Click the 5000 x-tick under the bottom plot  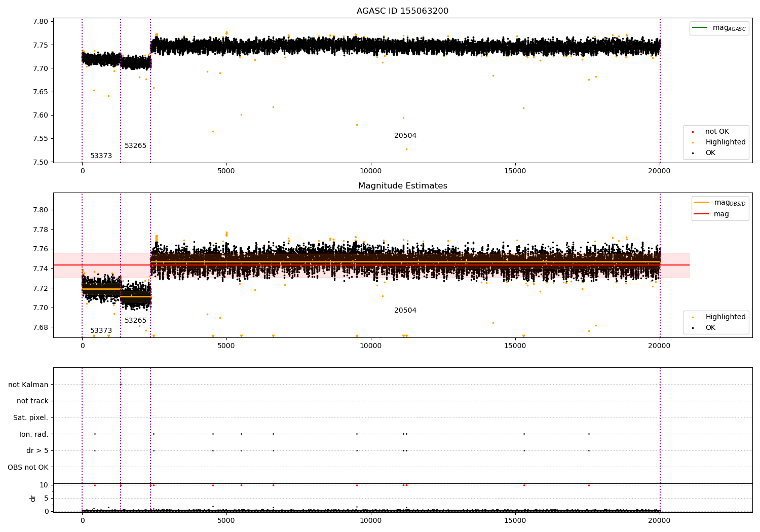(226, 520)
